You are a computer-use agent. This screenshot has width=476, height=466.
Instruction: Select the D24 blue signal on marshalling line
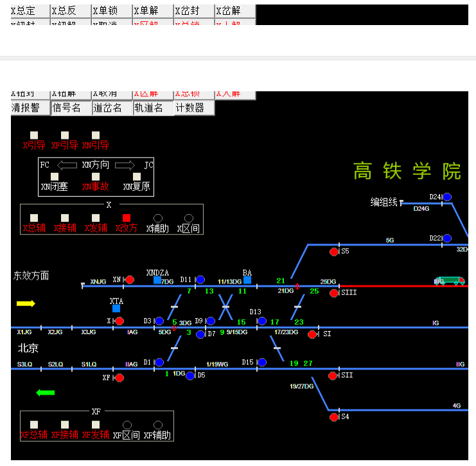pos(447,197)
